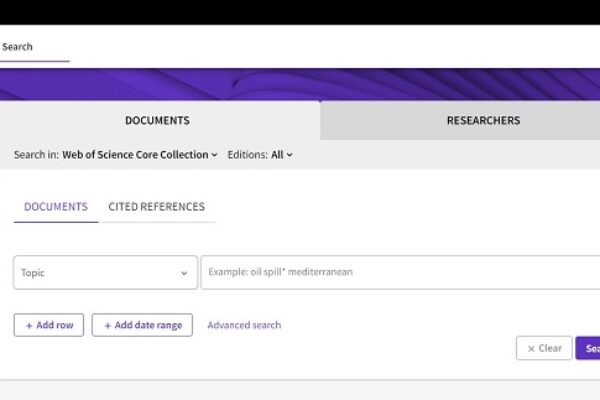Select the underlined purple DOCUMENTS sub-tab
Viewport: 600px width, 400px height.
click(x=56, y=207)
